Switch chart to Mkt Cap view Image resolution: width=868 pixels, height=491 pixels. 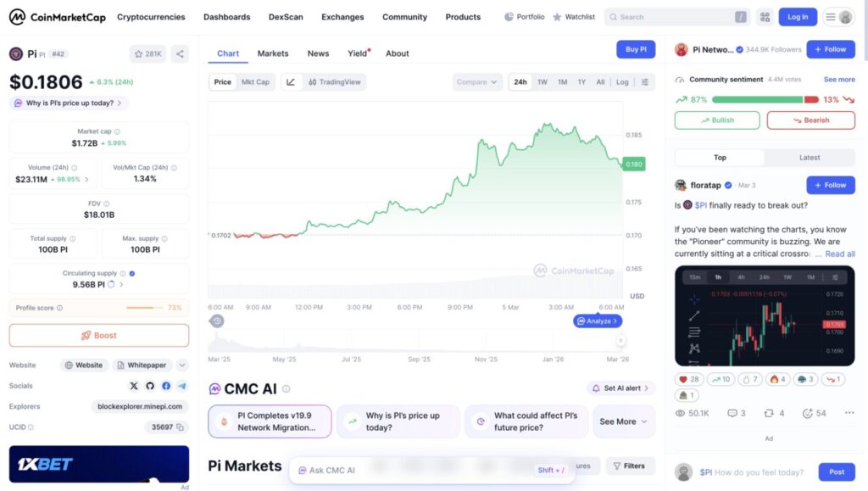pyautogui.click(x=255, y=82)
